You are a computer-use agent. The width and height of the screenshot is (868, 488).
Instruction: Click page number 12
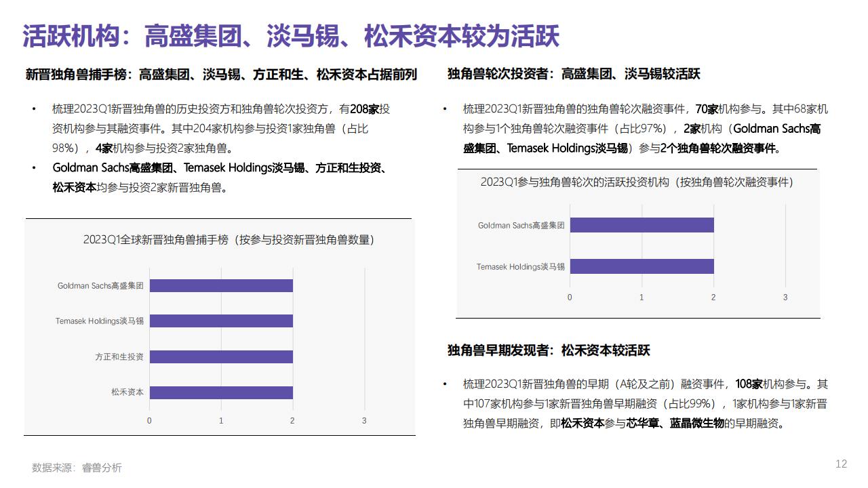pyautogui.click(x=841, y=464)
